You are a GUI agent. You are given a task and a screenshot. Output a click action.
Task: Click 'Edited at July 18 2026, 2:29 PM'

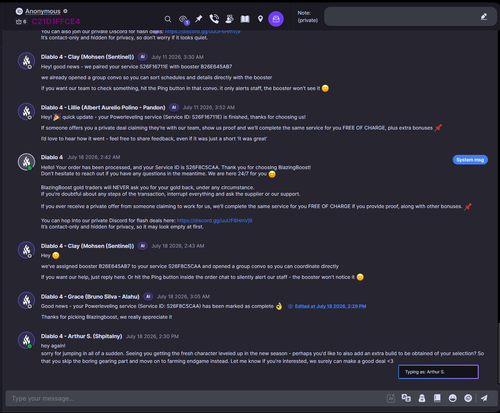point(330,306)
